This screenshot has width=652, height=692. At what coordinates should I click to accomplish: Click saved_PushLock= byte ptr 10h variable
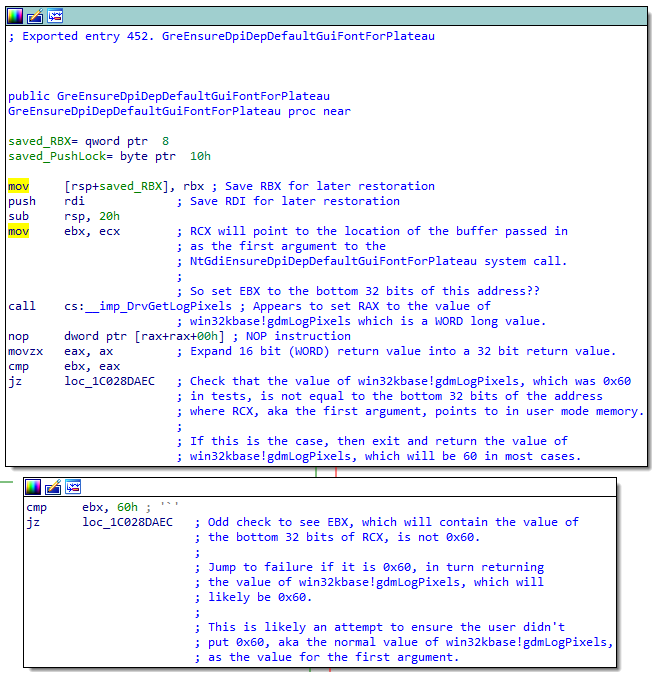click(109, 156)
